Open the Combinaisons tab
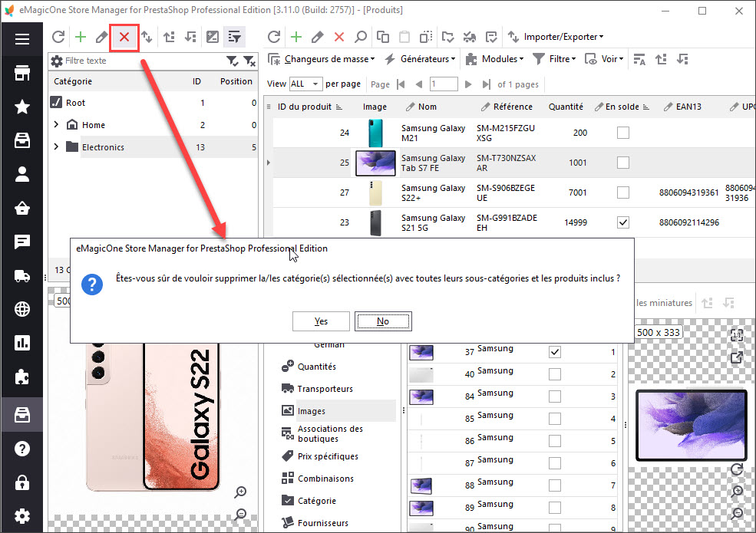Viewport: 756px width, 533px height. point(318,479)
